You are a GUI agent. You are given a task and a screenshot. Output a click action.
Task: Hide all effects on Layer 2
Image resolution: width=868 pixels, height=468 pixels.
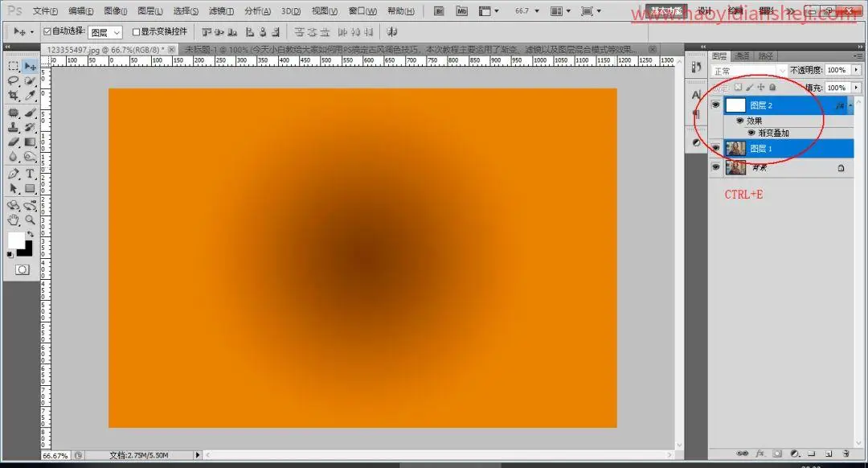739,120
